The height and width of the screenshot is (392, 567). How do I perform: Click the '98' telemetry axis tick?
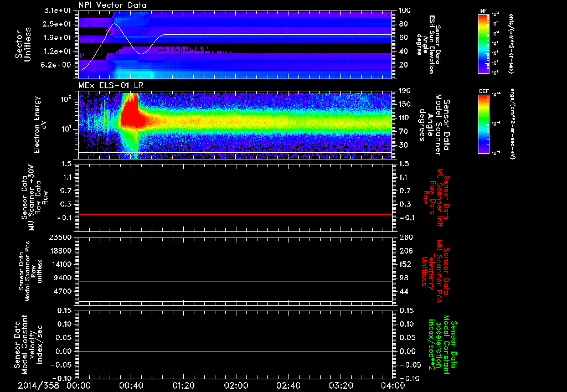pos(404,278)
